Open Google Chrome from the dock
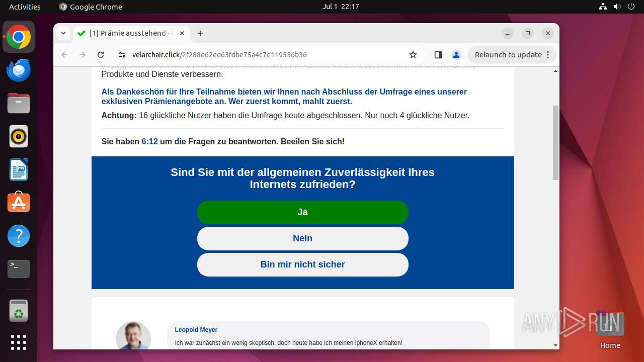The width and height of the screenshot is (644, 362). (19, 37)
